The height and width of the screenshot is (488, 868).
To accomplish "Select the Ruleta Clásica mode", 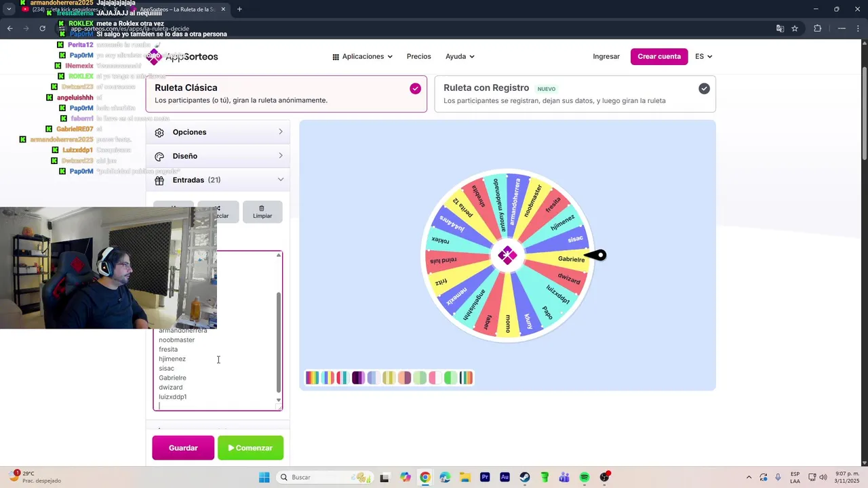I will (x=286, y=94).
